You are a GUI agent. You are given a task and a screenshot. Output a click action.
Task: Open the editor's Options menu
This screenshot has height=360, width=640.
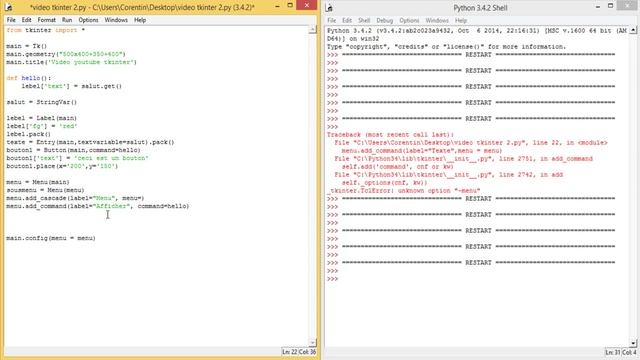coord(88,20)
